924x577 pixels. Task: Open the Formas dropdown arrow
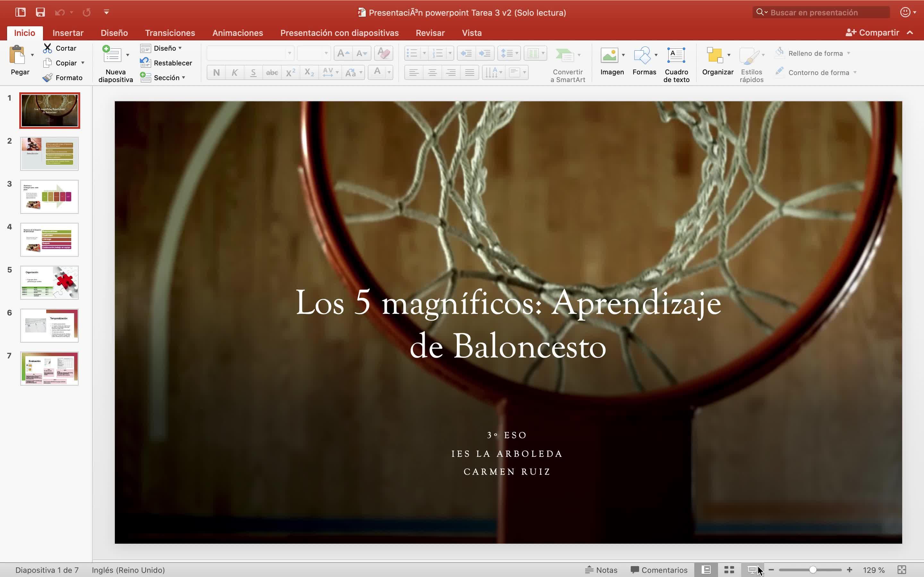pos(656,55)
